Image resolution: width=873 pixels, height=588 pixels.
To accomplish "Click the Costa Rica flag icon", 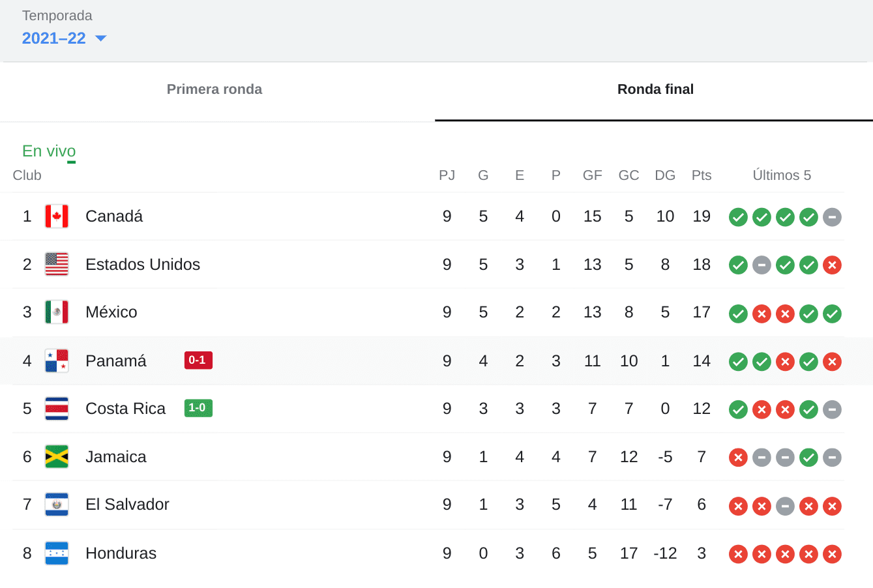I will click(x=57, y=409).
